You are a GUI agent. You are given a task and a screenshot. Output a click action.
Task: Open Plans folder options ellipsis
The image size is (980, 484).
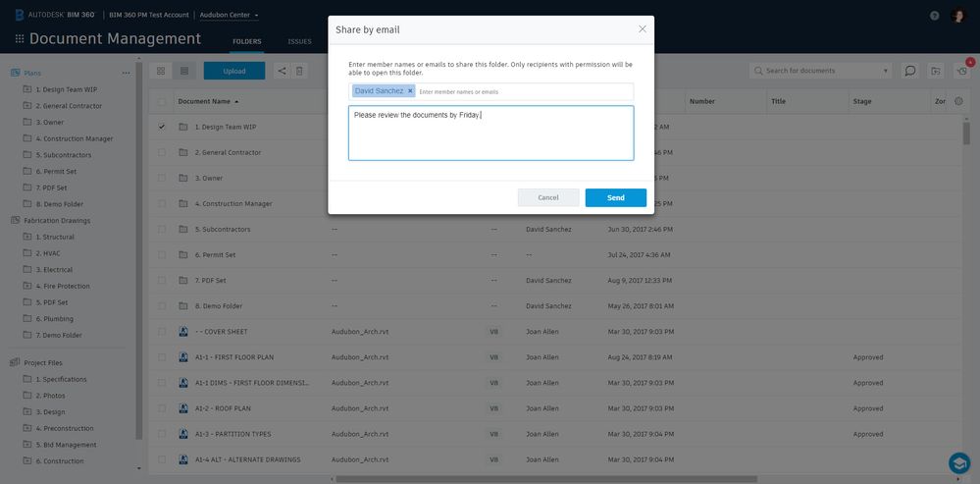click(x=127, y=74)
